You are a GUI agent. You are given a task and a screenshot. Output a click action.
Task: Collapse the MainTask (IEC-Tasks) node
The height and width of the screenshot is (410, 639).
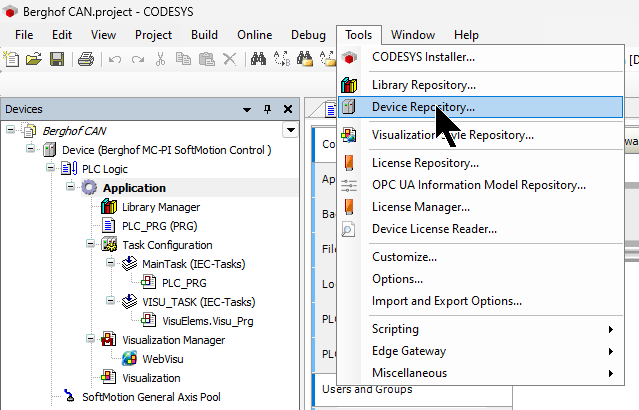110,262
